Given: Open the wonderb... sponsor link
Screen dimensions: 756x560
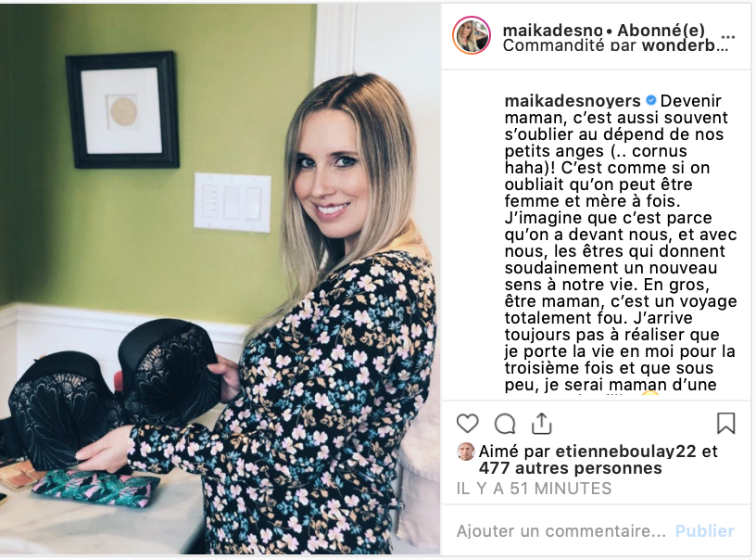Looking at the screenshot, I should tap(686, 45).
